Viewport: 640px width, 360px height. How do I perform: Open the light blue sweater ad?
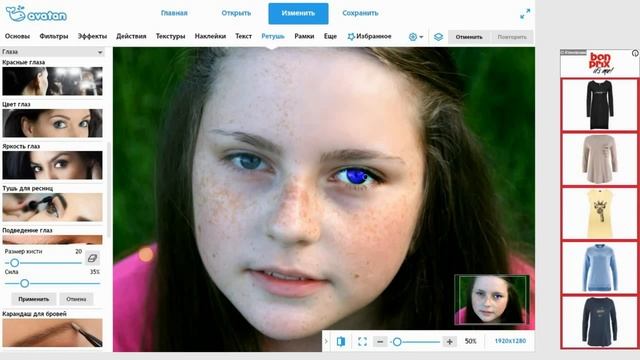click(600, 268)
